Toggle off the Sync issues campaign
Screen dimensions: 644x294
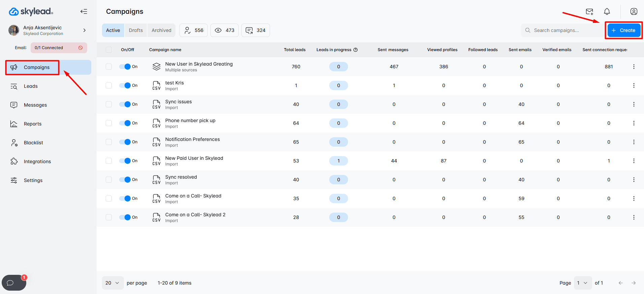tap(125, 104)
